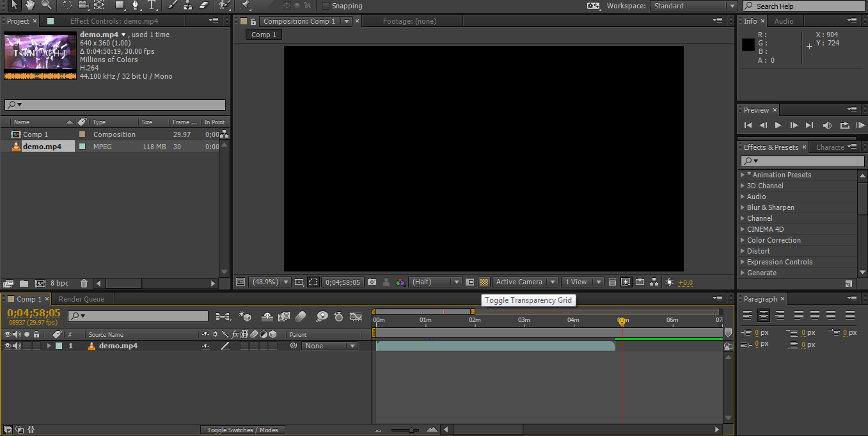868x436 pixels.
Task: Select the Horizontal Type tool
Action: (152, 5)
